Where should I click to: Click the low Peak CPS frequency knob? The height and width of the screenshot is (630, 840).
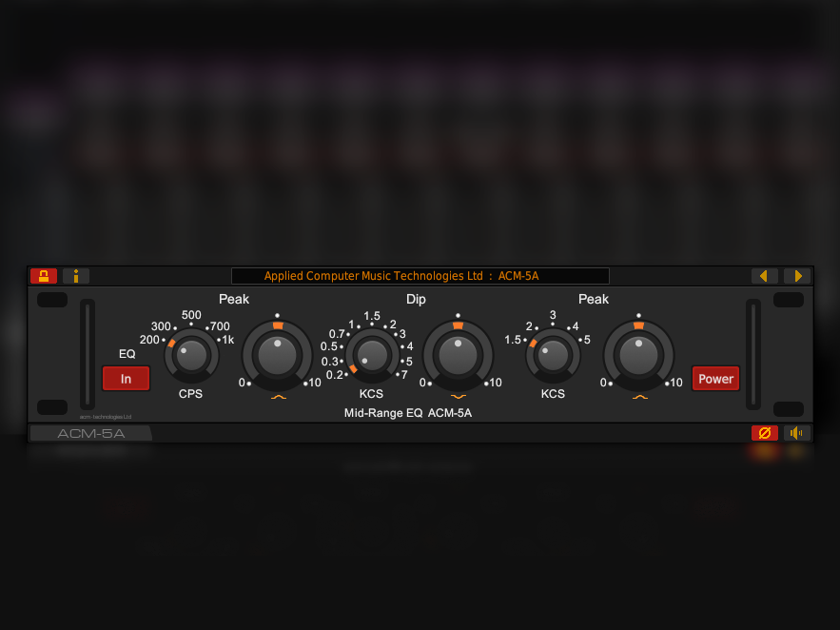click(192, 356)
